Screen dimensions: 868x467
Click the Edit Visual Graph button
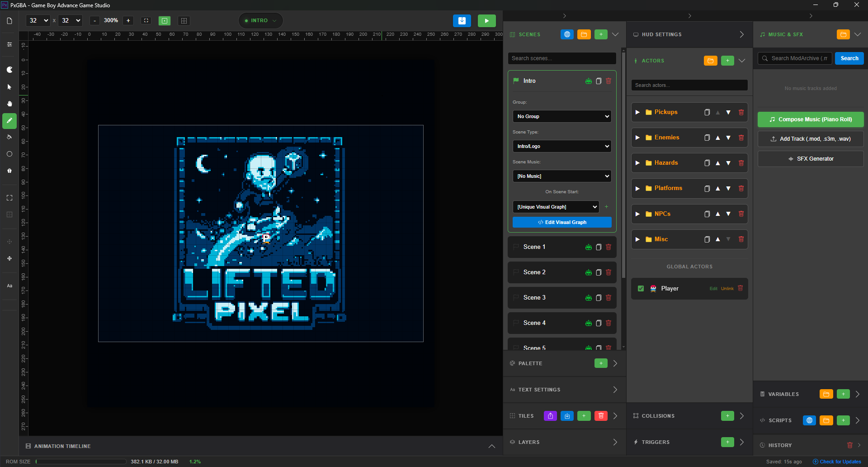pos(562,222)
